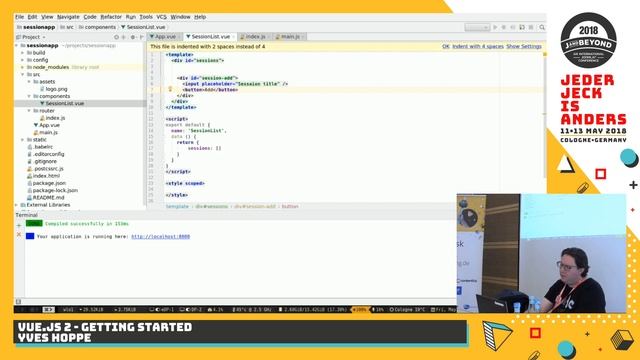Click OK in the indentation notification
The height and width of the screenshot is (360, 640).
[445, 47]
